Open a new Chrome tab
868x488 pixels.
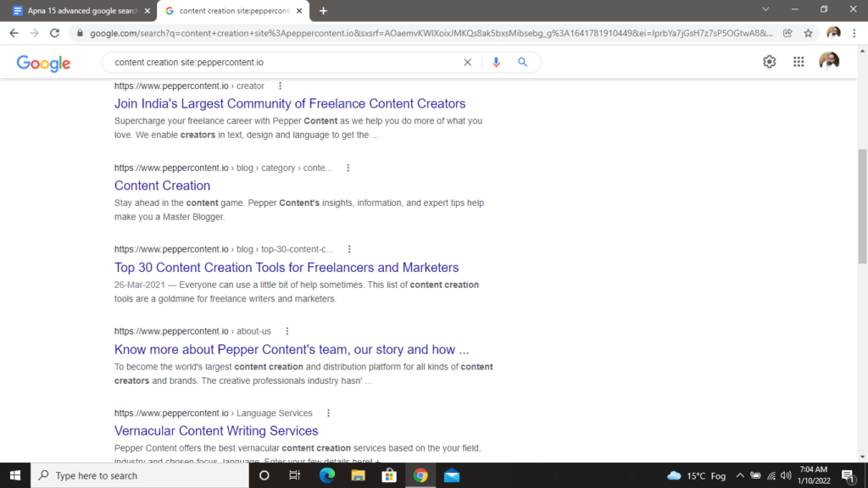(323, 10)
